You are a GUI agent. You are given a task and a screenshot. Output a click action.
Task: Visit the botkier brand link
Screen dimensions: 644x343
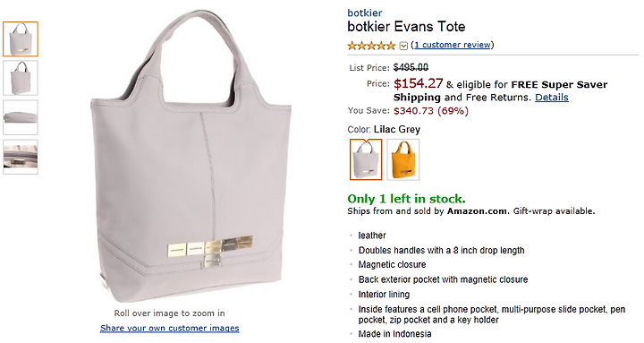tap(365, 13)
